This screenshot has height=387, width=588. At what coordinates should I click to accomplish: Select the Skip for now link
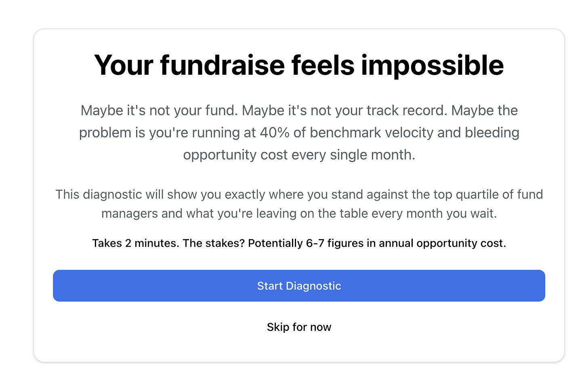point(299,327)
